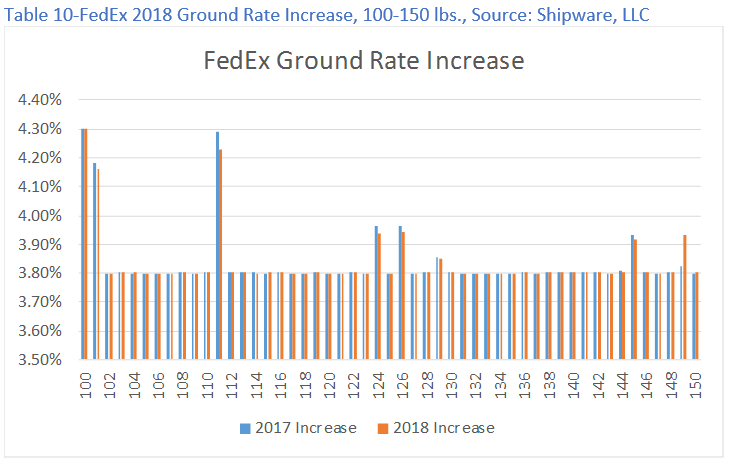Click the 124 x-axis label
The image size is (731, 469).
point(378,385)
